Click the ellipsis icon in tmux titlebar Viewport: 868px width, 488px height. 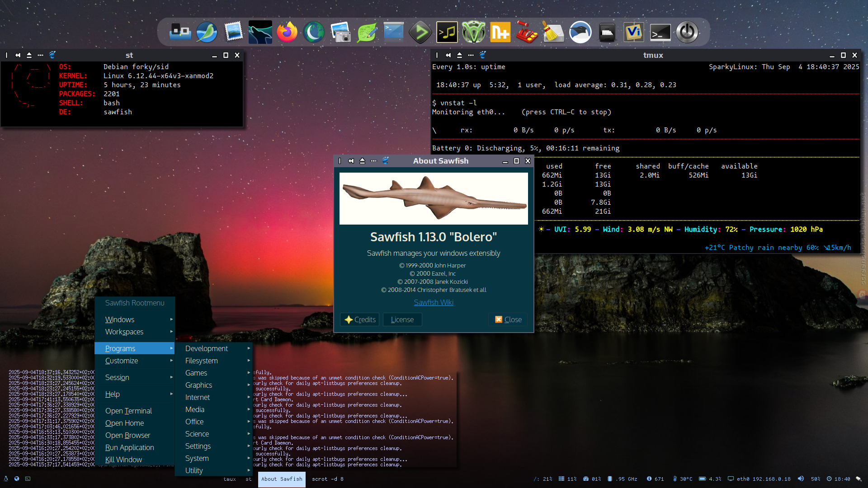click(471, 55)
